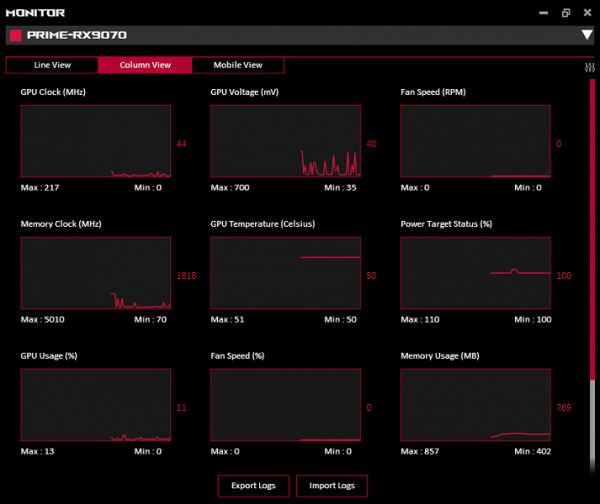Click the GPU Temperature (Celsius) graph
600x504 pixels.
285,273
